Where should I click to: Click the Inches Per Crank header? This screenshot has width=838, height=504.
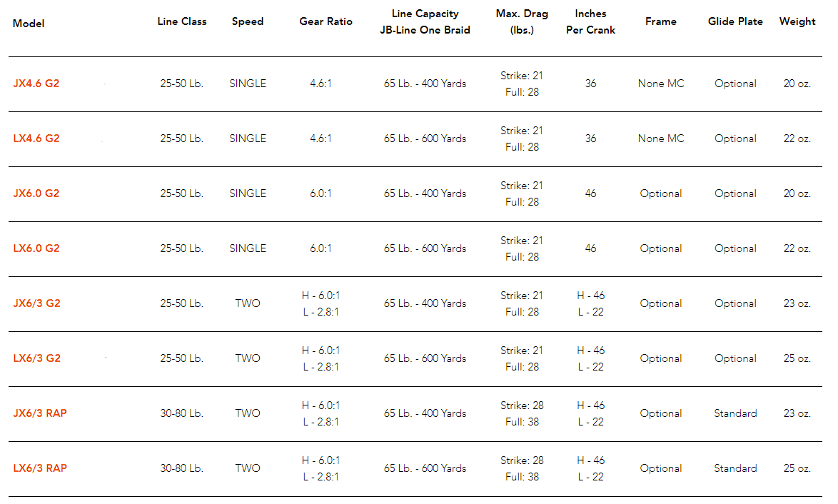590,22
